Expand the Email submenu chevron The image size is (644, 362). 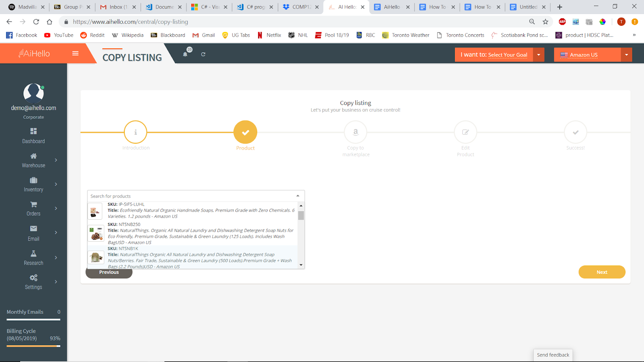[56, 232]
